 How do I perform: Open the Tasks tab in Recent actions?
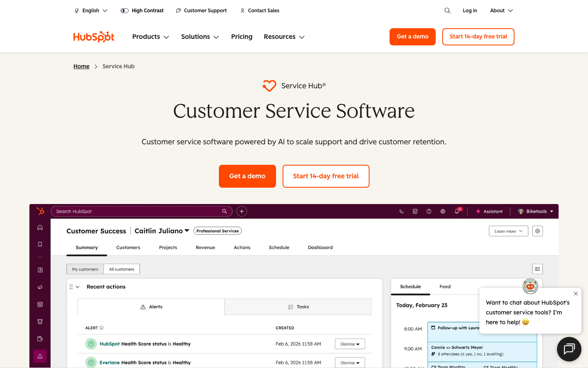[298, 307]
